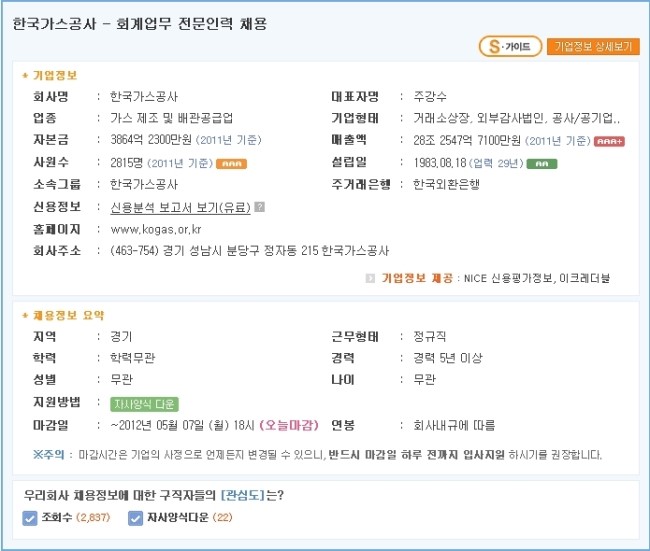Click the arrow icon before 기업정보 제공
Viewport: 650px width, 551px height.
tap(370, 278)
